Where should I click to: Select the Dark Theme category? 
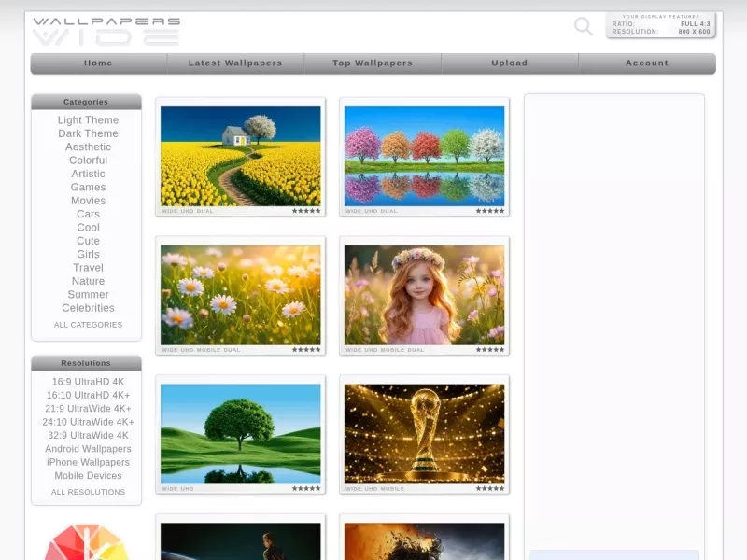(x=88, y=133)
